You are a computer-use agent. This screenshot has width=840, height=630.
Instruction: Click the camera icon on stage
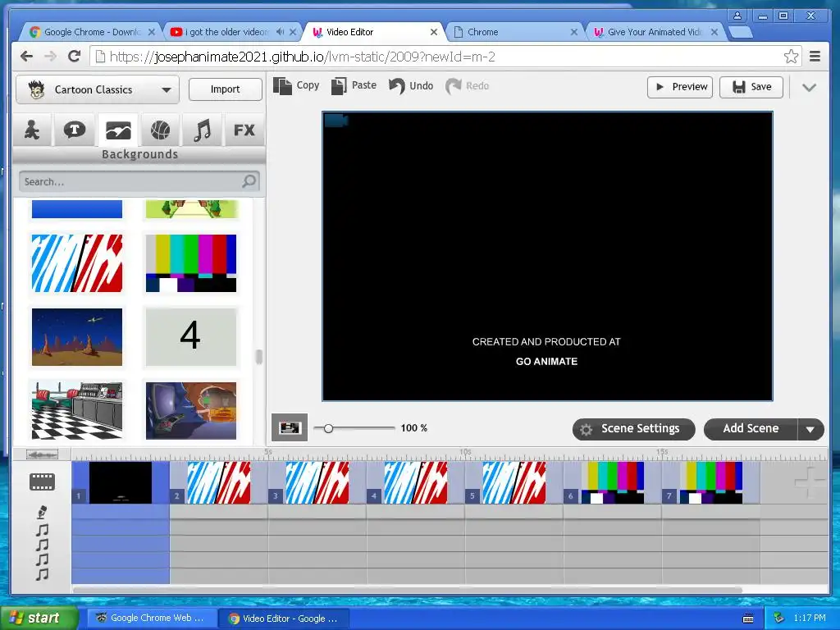(x=336, y=121)
